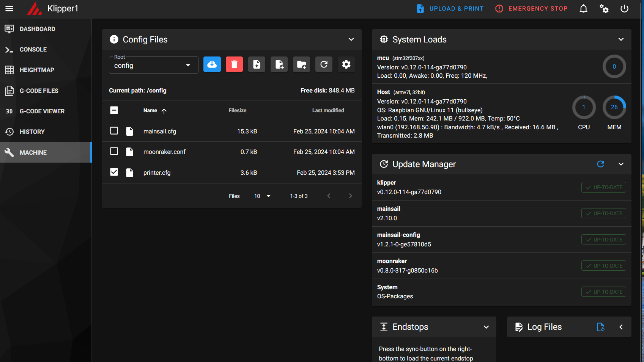Open the config files gear settings

pyautogui.click(x=346, y=64)
